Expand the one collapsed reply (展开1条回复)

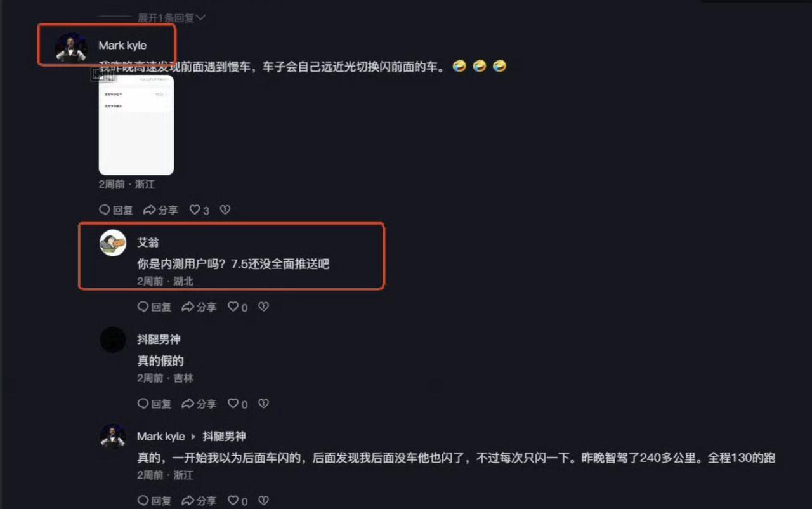pos(171,17)
